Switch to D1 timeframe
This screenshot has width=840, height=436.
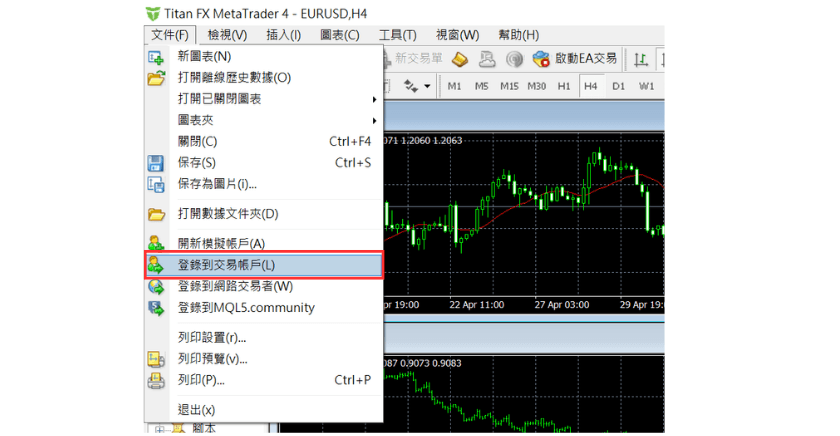click(x=618, y=86)
